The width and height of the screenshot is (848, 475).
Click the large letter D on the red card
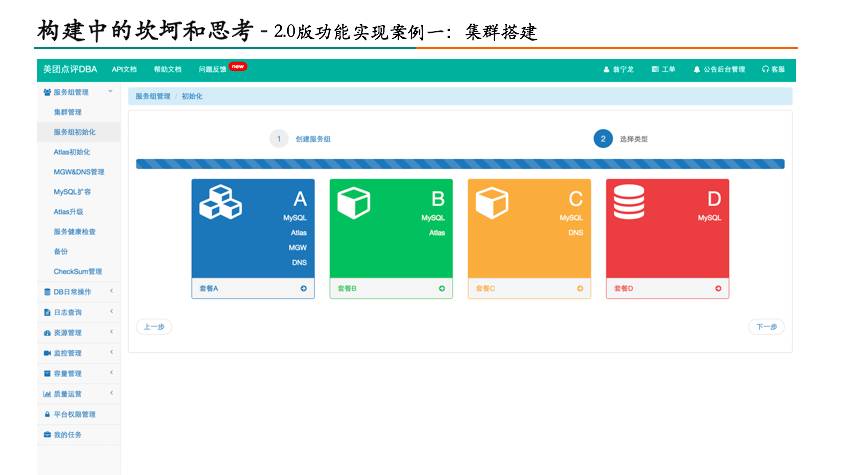714,199
